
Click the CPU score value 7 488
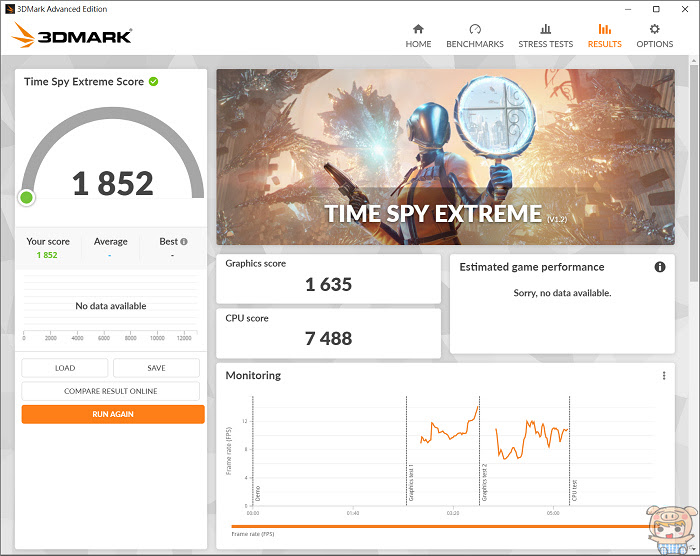[x=329, y=339]
